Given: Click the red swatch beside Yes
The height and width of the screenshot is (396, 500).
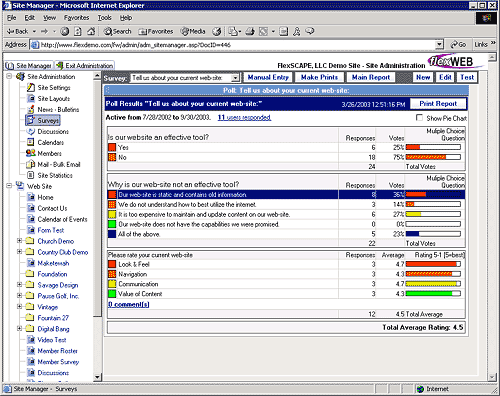Looking at the screenshot, I should coord(112,147).
